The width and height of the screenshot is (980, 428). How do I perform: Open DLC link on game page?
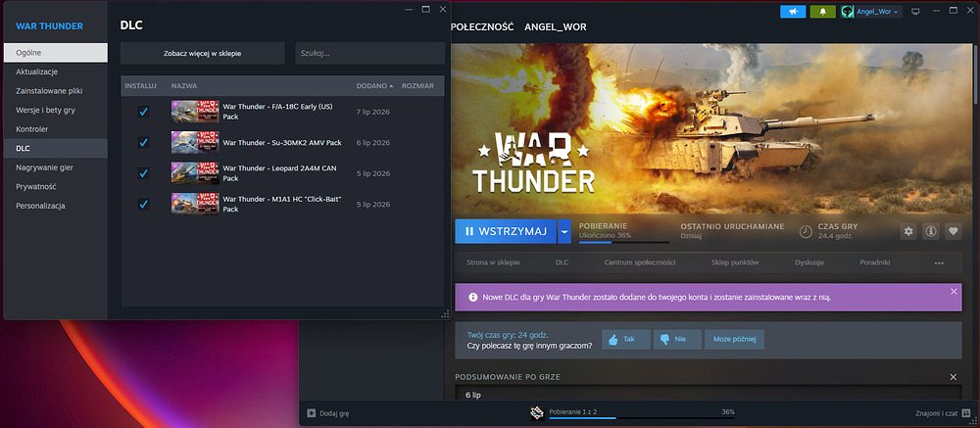coord(562,262)
